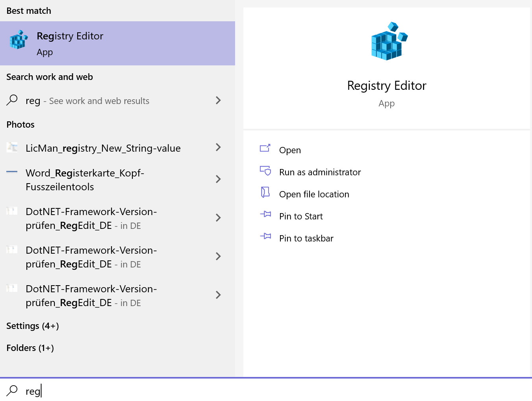532x401 pixels.
Task: Open the second DotNET-Framework-Version-prüfen_RegEdit_DE result
Action: pyautogui.click(x=117, y=257)
